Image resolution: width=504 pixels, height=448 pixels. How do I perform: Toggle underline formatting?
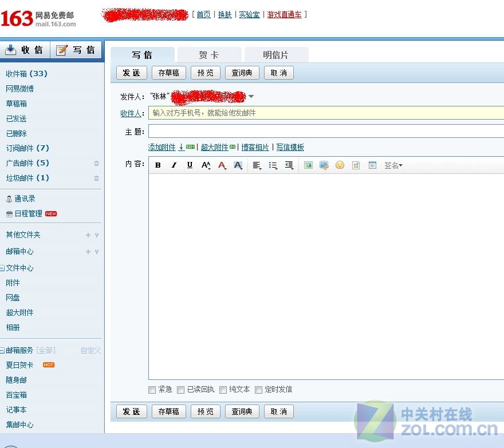point(190,165)
